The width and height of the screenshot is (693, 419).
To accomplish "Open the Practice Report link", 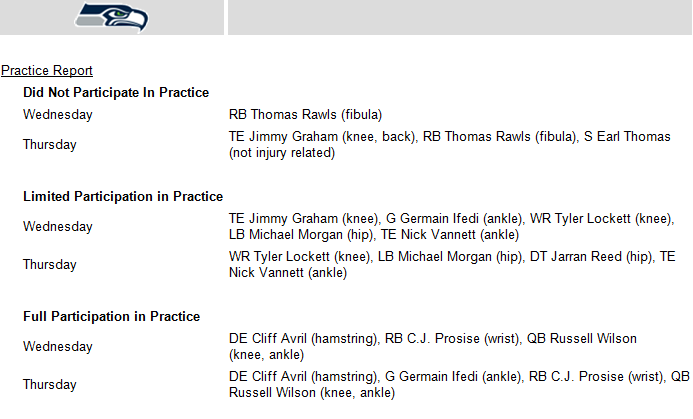I will click(47, 70).
